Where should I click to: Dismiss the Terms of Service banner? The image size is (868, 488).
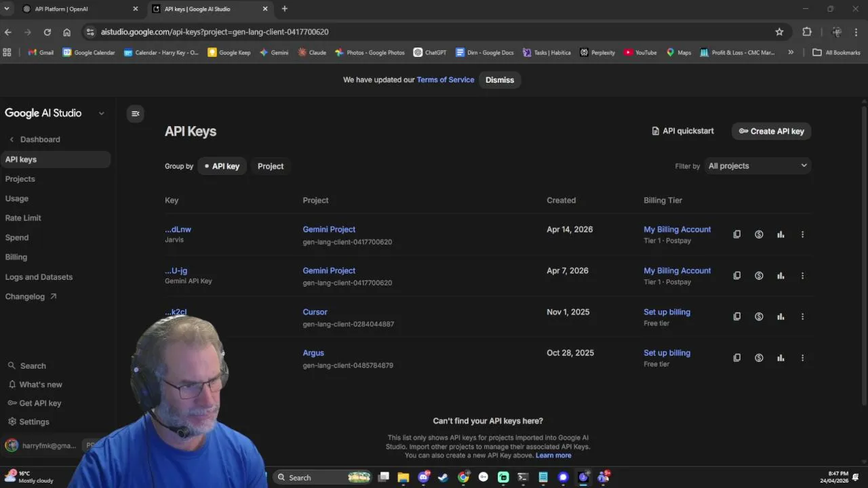[x=500, y=80]
